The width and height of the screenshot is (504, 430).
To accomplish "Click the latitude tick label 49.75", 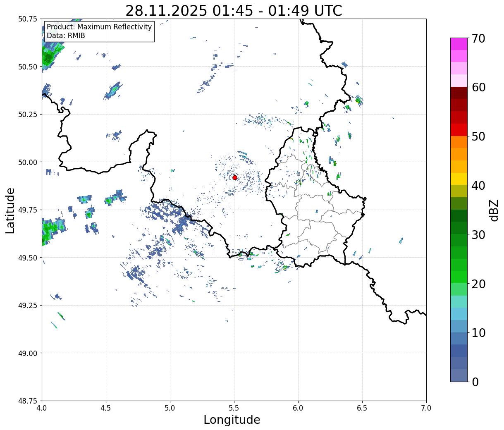I will click(x=28, y=210).
